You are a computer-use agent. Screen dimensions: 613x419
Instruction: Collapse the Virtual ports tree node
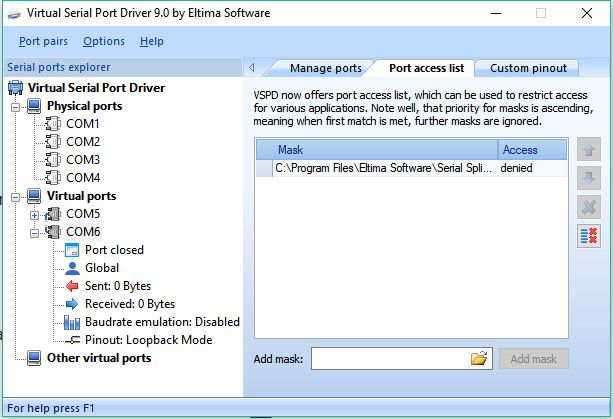tap(15, 197)
